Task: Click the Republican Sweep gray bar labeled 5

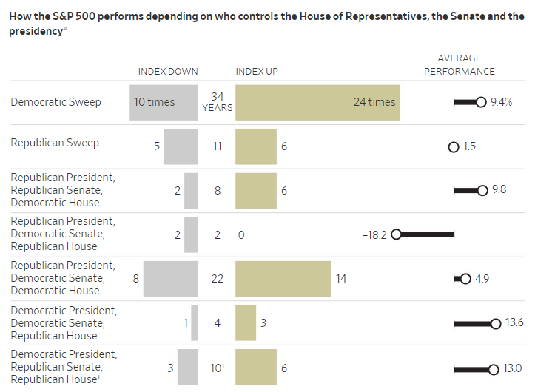Action: coord(181,146)
